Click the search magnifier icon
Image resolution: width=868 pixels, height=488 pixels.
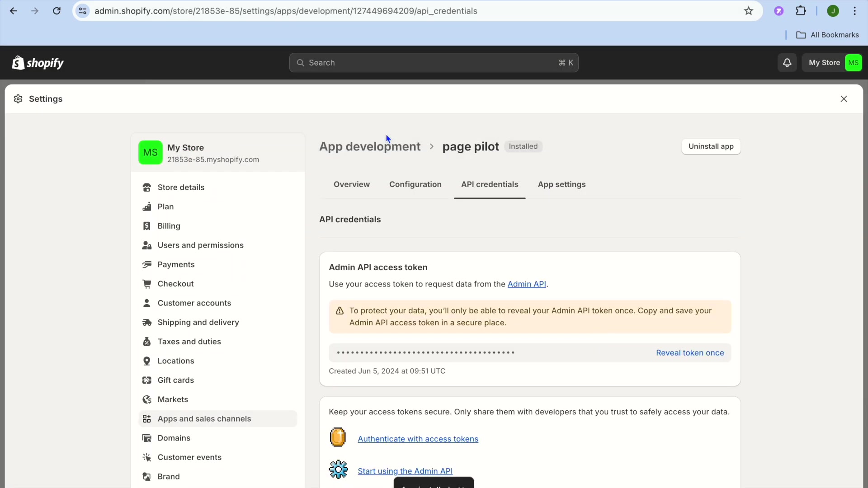300,63
